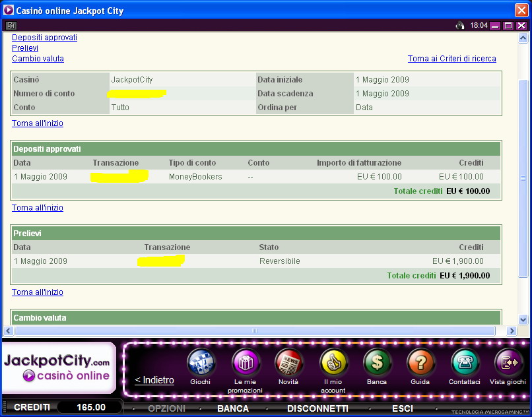This screenshot has height=417, width=532.
Task: Click the CREDITI balance value 165.00
Action: [91, 407]
